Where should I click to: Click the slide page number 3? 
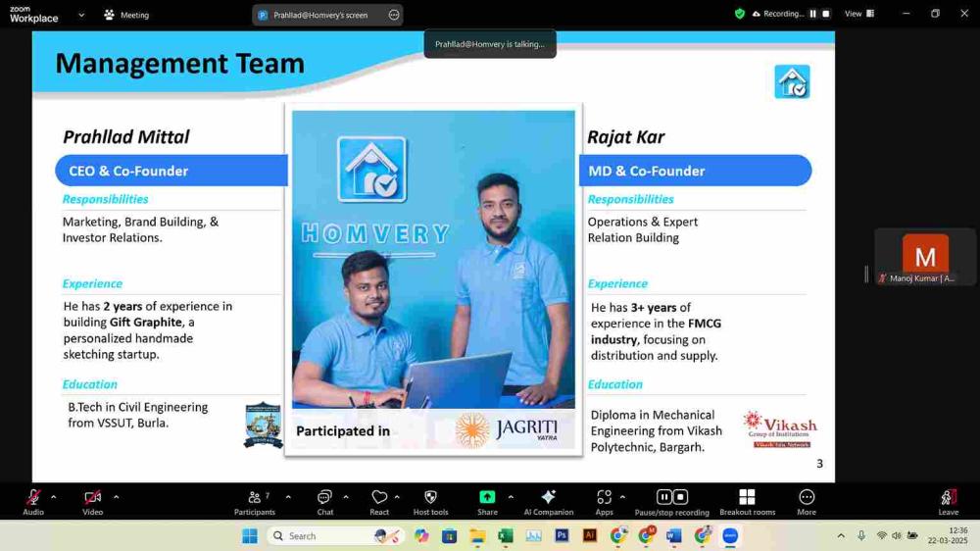click(819, 464)
